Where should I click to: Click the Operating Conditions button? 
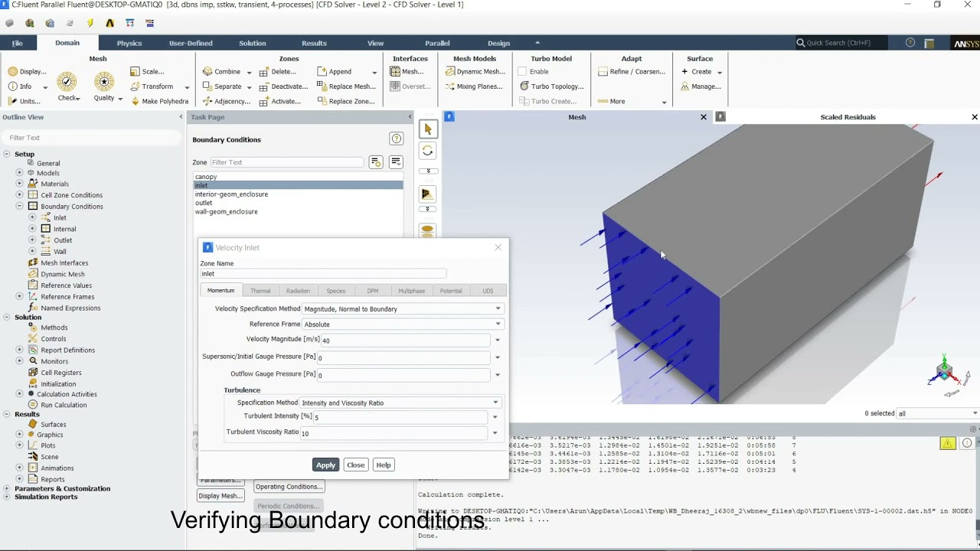pos(289,487)
